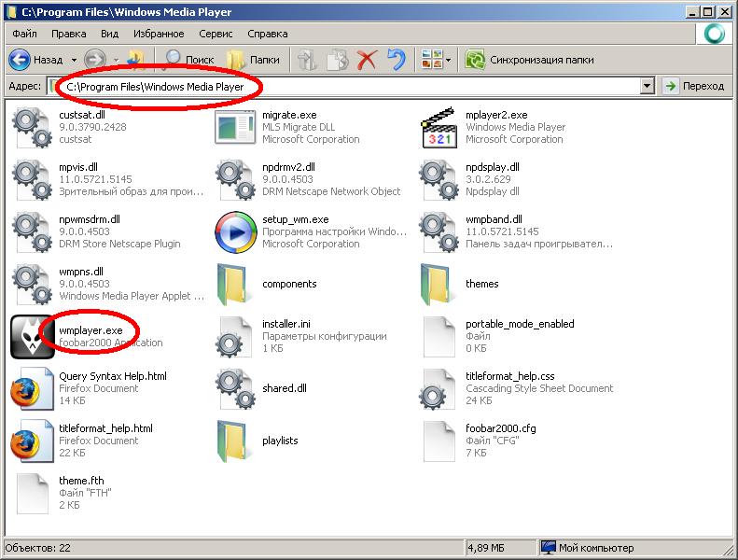Screen dimensions: 738x560
Task: Open the Сервис menu
Action: point(216,34)
